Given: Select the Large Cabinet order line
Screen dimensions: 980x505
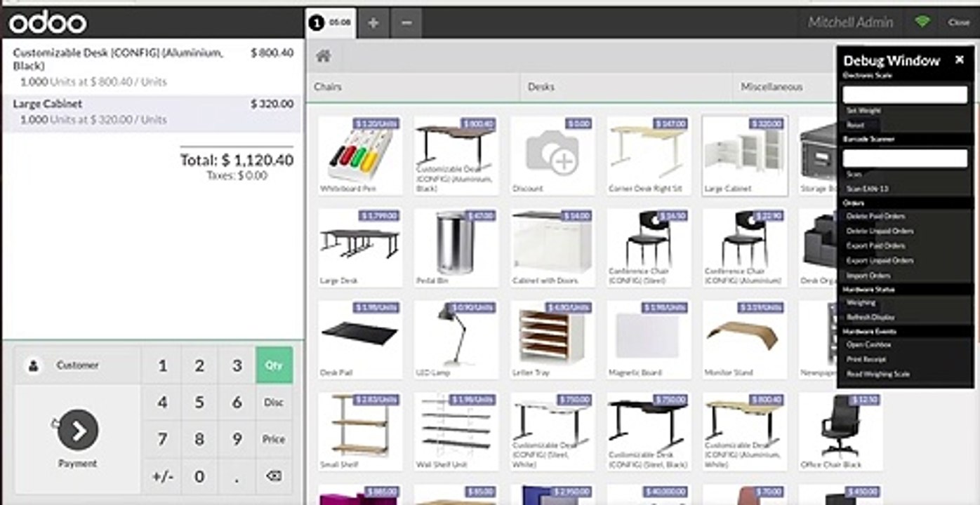Looking at the screenshot, I should pos(153,112).
